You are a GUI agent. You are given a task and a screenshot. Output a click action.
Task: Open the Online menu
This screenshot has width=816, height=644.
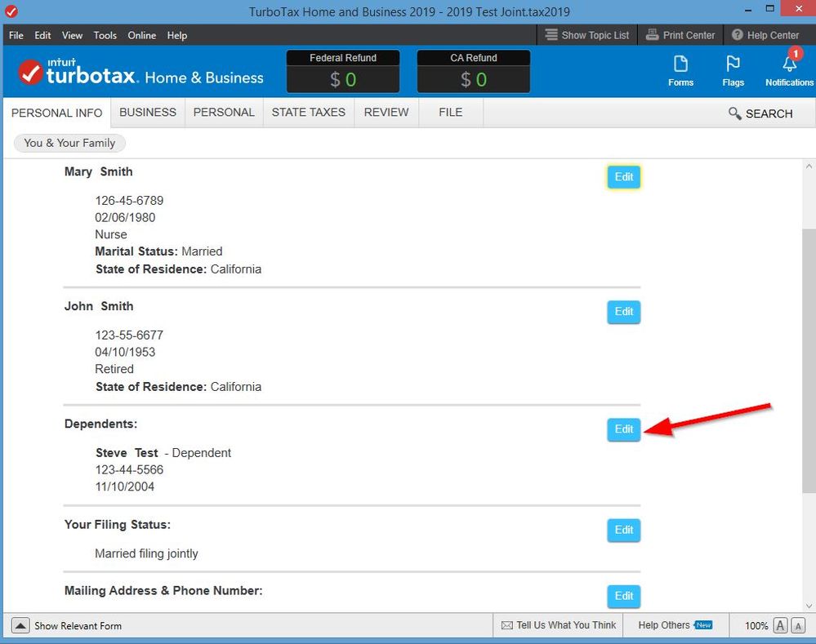pyautogui.click(x=142, y=35)
